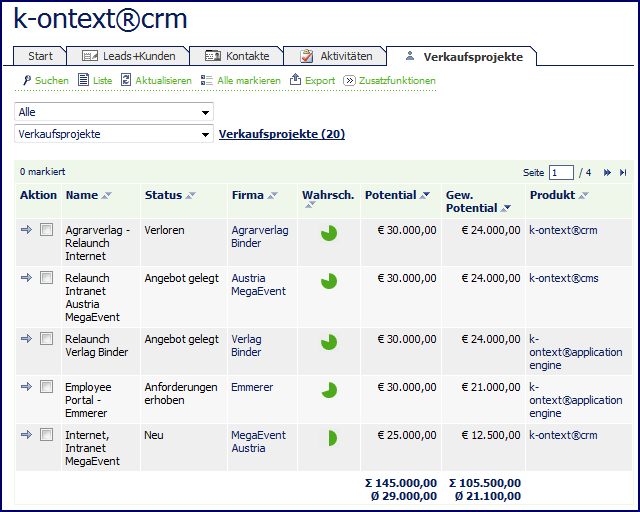Image resolution: width=640 pixels, height=512 pixels.
Task: Check the Relaunch Intranet Austria MegaEvent checkbox
Action: tap(46, 278)
